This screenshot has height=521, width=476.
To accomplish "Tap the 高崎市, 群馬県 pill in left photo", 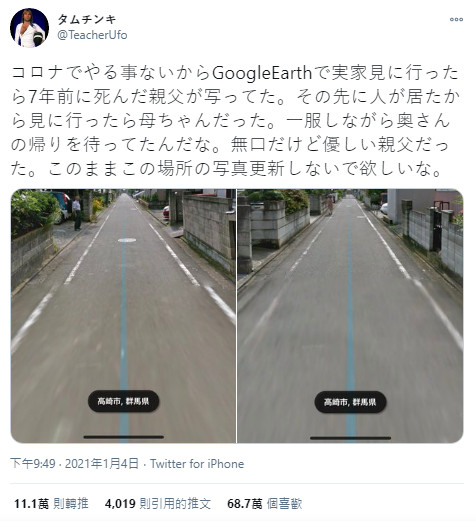I will point(123,401).
